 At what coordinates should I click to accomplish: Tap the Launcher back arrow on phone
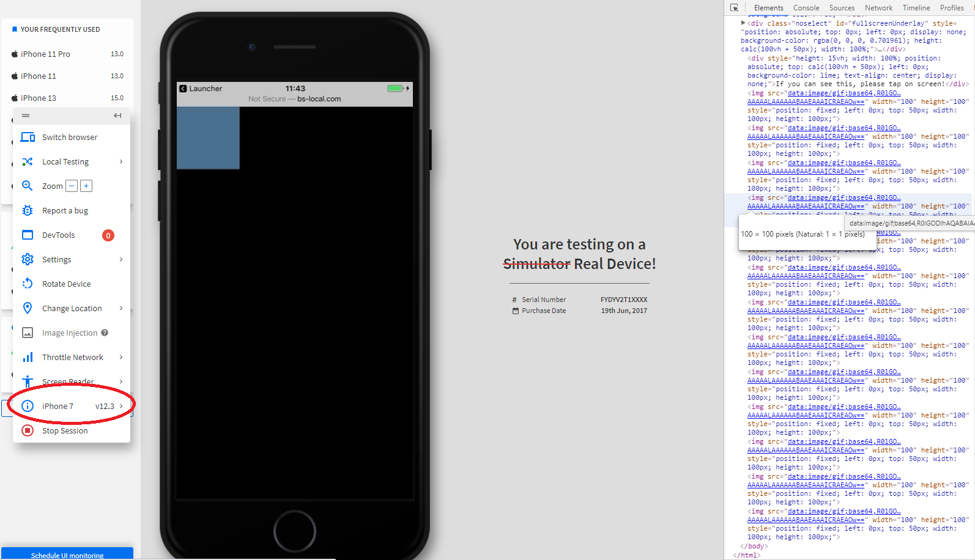pyautogui.click(x=183, y=89)
